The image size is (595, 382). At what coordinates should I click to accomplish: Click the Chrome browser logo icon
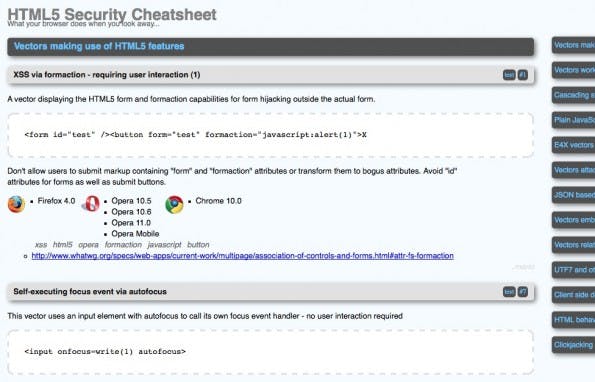tap(175, 204)
